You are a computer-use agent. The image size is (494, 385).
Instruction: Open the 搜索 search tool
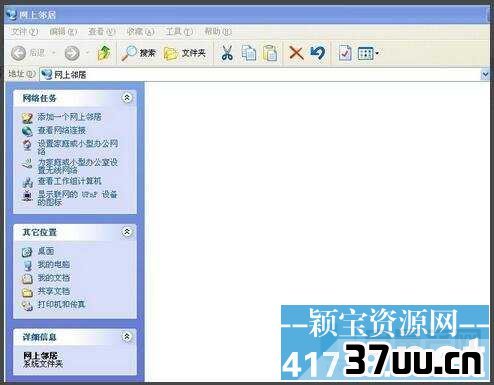pos(138,53)
